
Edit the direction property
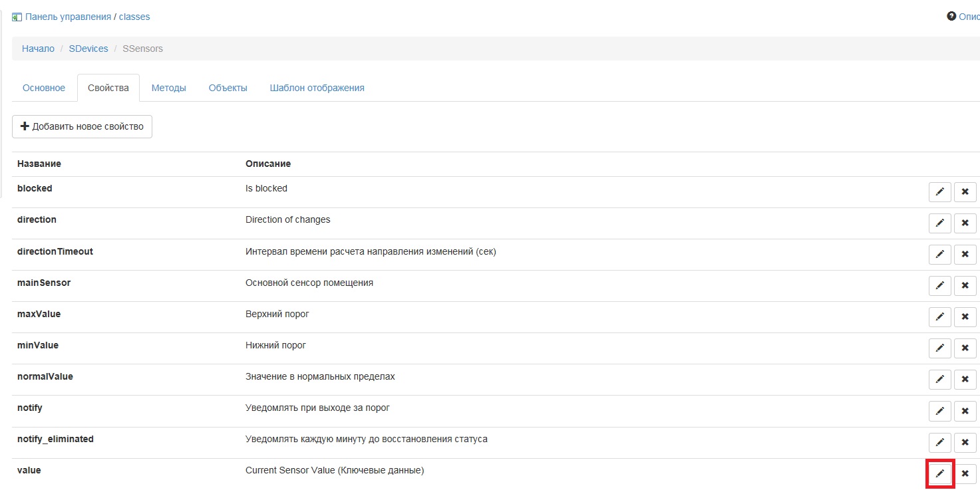click(x=939, y=223)
